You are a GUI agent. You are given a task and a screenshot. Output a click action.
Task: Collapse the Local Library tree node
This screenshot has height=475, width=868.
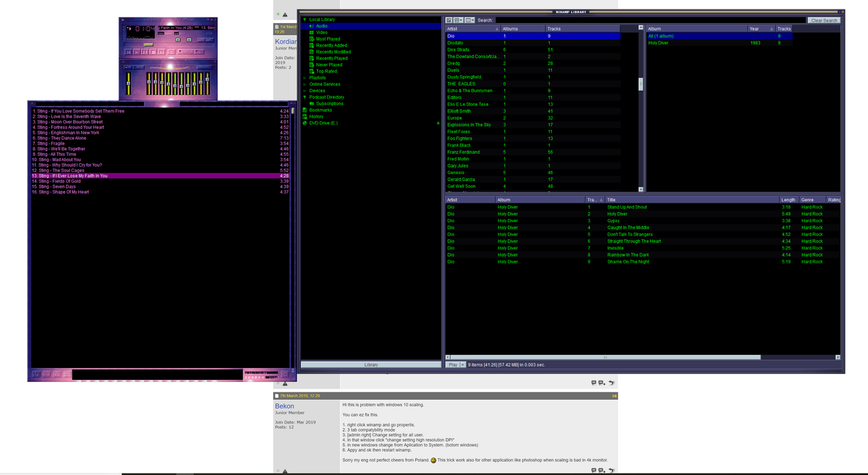click(304, 20)
